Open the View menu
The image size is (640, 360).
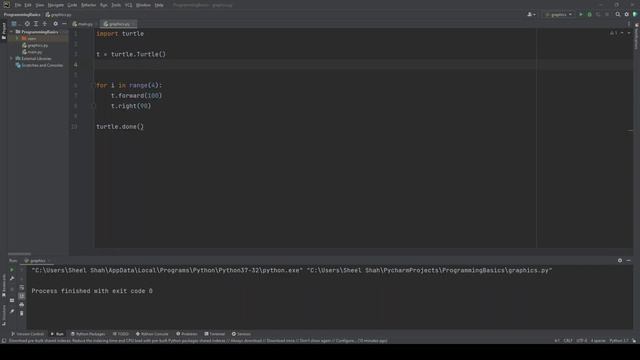40,5
